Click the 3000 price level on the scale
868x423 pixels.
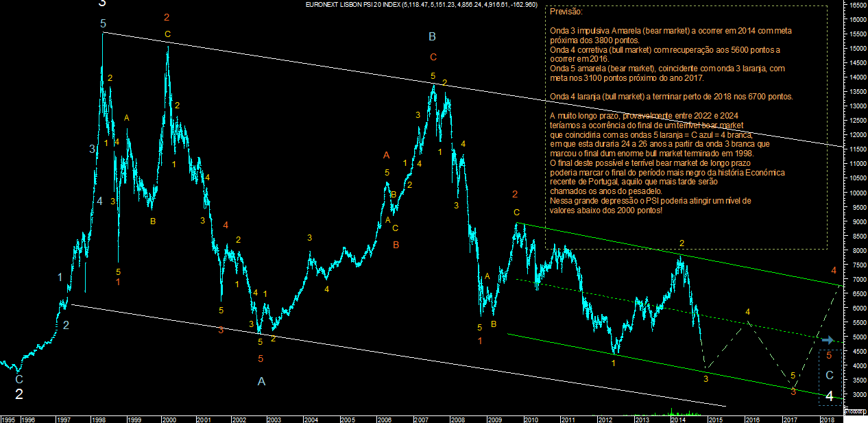click(x=858, y=395)
